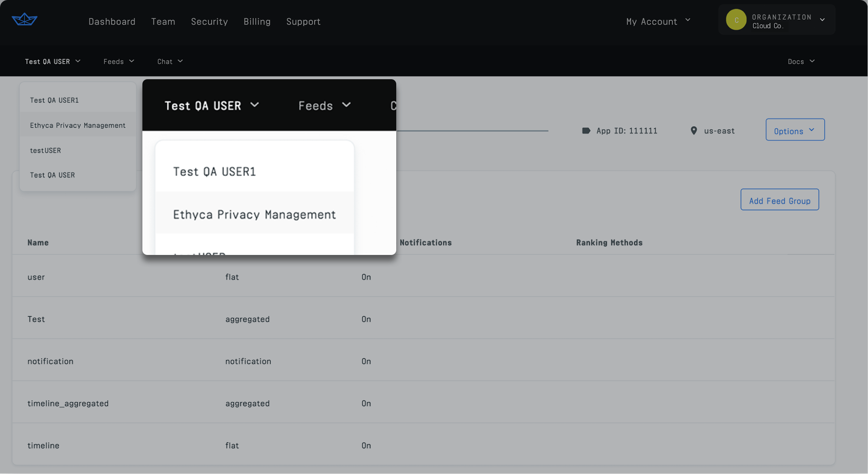Collapse the Test QA USER app selector

pyautogui.click(x=52, y=61)
